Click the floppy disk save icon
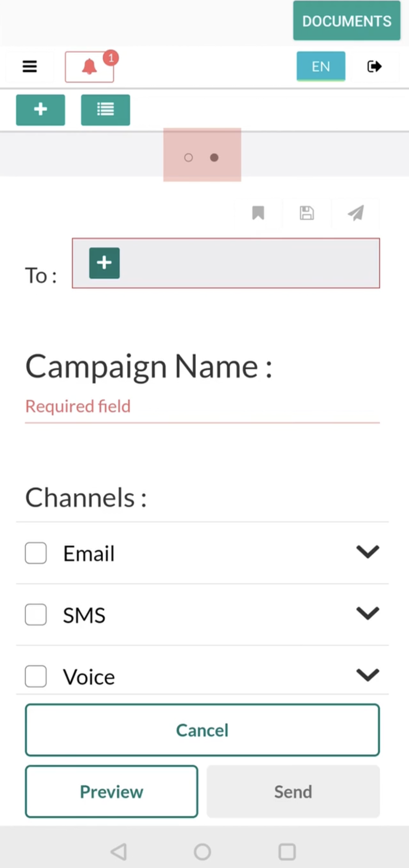 307,213
